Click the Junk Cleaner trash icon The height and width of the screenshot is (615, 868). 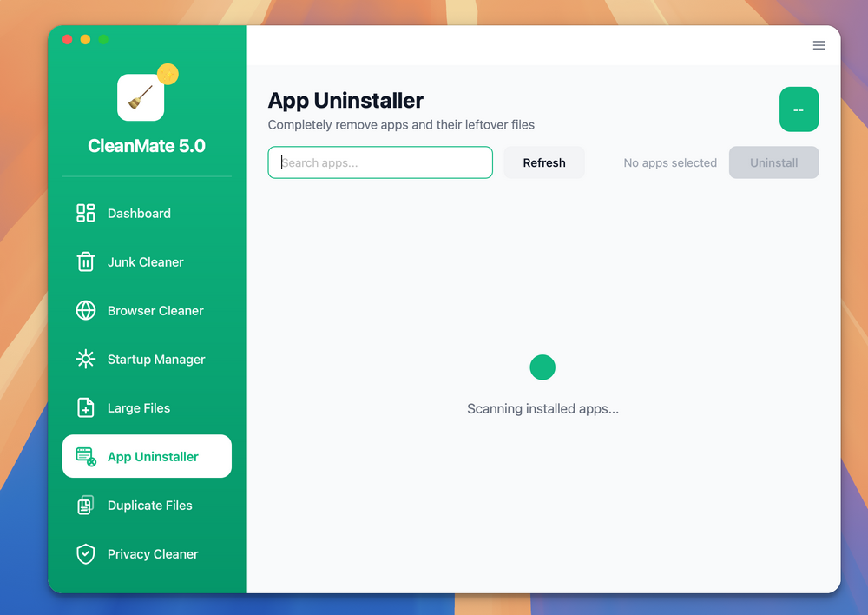85,262
